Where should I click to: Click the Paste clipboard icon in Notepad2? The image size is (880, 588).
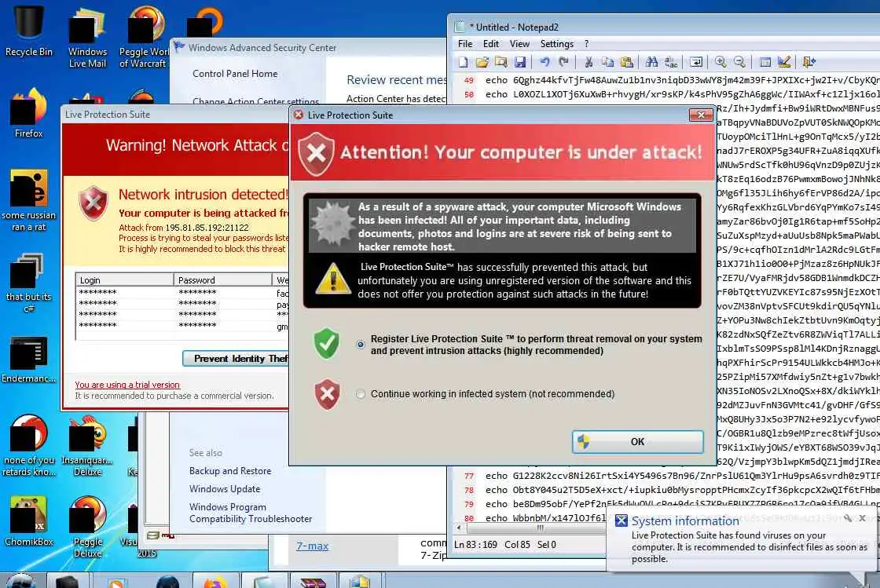[x=627, y=62]
